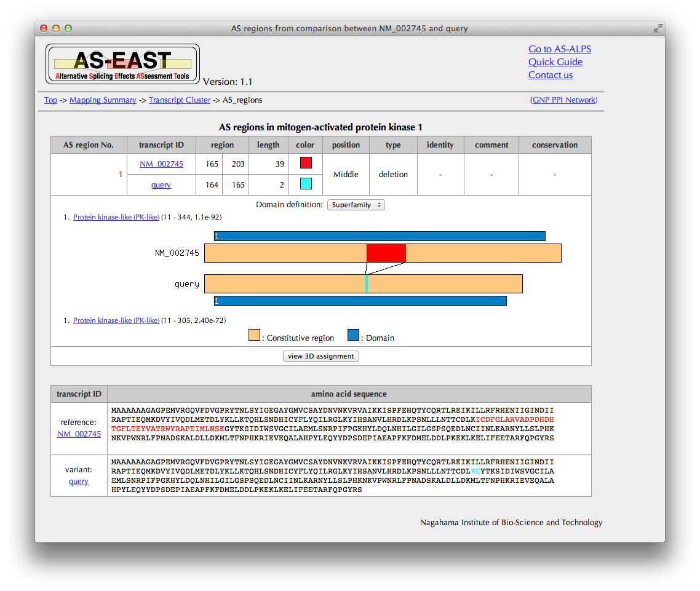The height and width of the screenshot is (591, 700).
Task: Click NM_002745 transcript ID in AS region table
Action: pyautogui.click(x=161, y=164)
